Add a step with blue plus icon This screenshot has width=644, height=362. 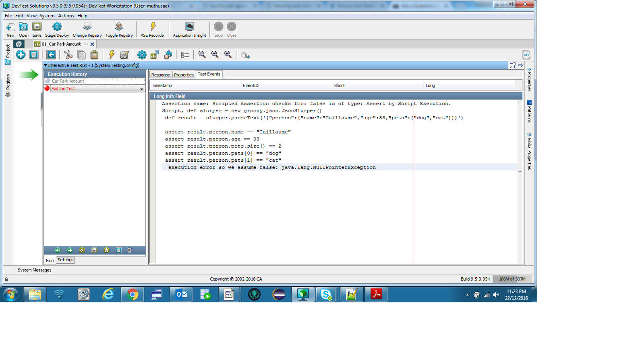pos(21,55)
